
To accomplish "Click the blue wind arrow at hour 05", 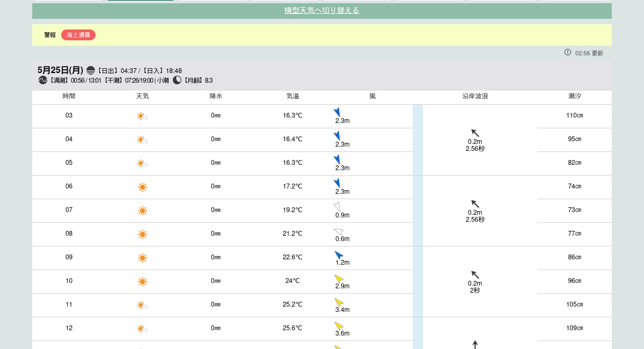I will click(x=337, y=159).
